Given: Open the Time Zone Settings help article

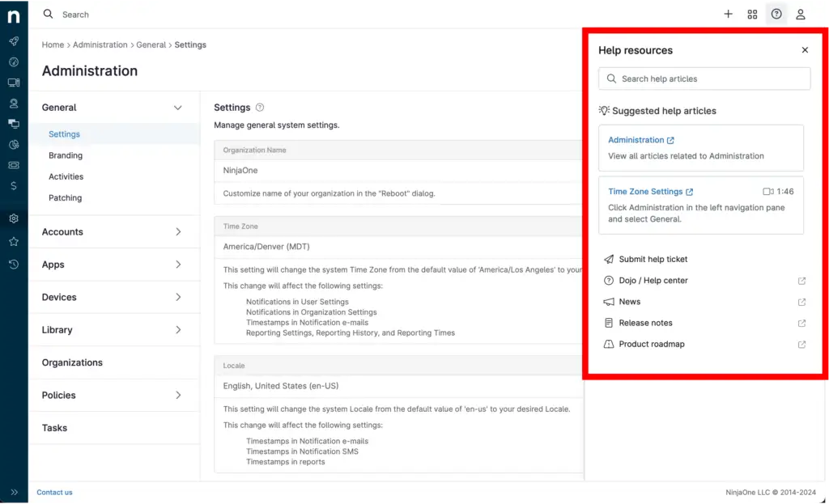Looking at the screenshot, I should tap(650, 191).
